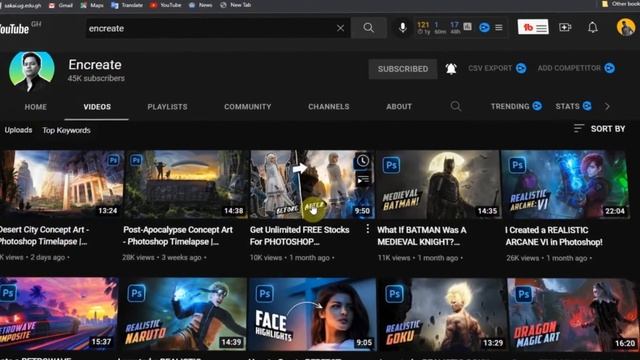Click the search magnifier button
This screenshot has width=640, height=360.
(369, 28)
